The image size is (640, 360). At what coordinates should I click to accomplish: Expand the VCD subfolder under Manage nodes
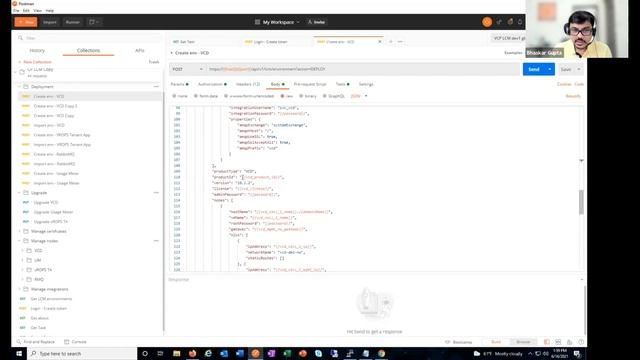tap(22, 251)
